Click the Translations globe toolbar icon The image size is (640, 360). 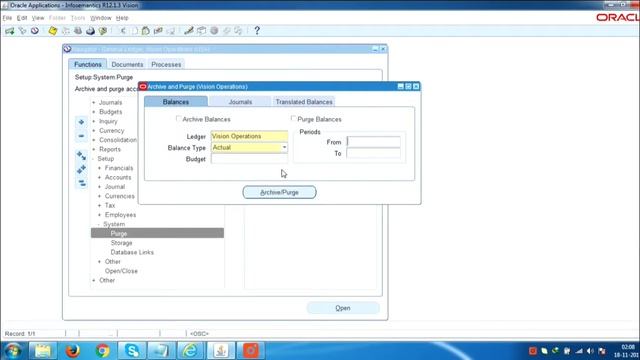(214, 31)
